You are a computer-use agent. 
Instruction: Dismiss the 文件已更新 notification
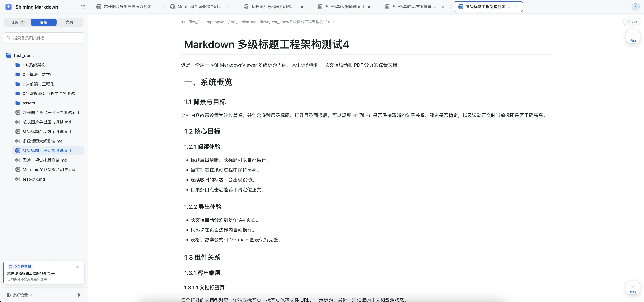(78, 267)
